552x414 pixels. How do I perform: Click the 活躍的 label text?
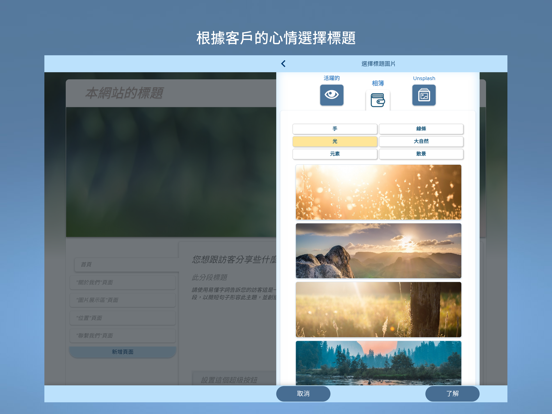[x=332, y=78]
